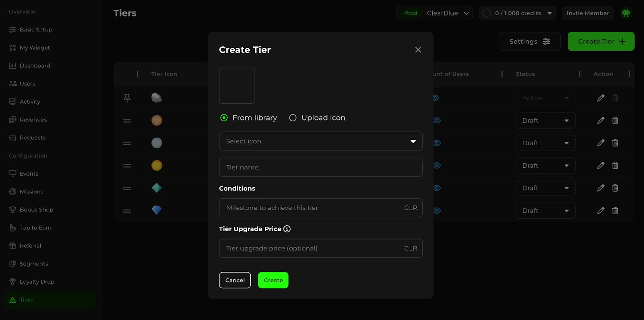Toggle the eye visibility icon in the bronze tier row
The height and width of the screenshot is (320, 644).
point(437,121)
